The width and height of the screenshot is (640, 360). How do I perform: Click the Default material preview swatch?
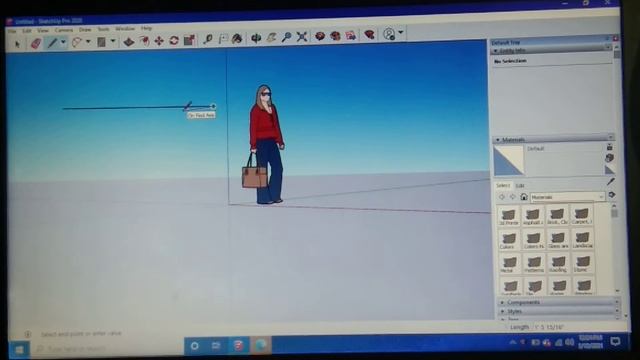coord(508,160)
